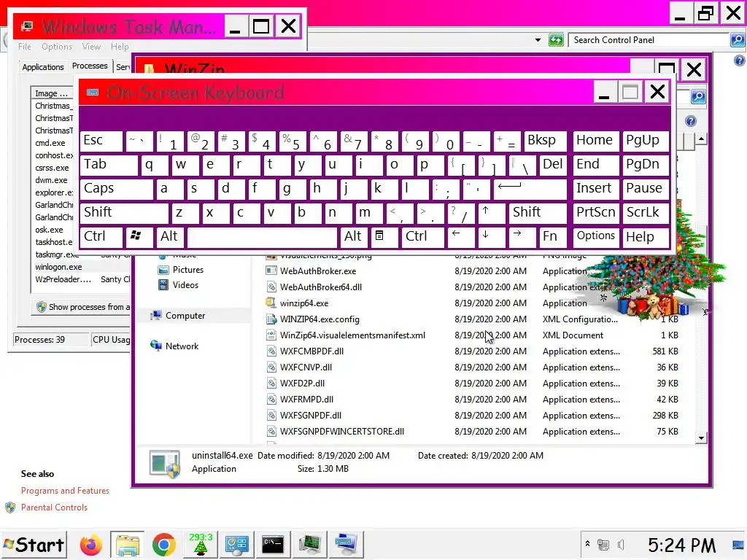Click the Start button
This screenshot has height=560, width=747.
click(x=34, y=545)
